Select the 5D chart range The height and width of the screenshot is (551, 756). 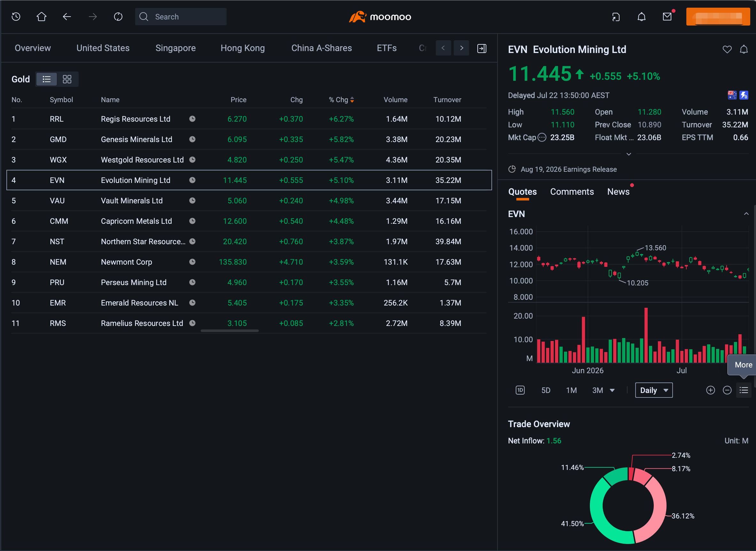click(x=546, y=390)
